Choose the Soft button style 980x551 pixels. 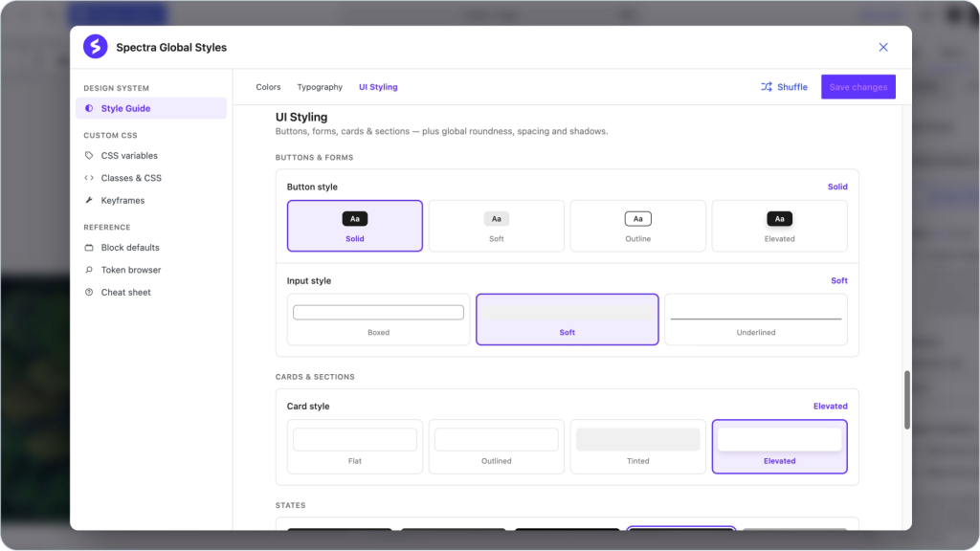[x=497, y=226]
